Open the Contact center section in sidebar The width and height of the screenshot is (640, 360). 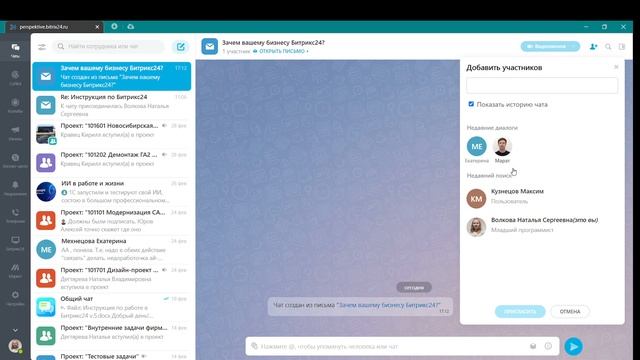15,160
